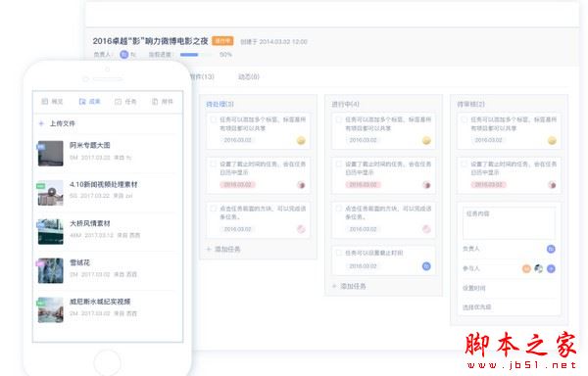
Task: Click the yellow avatar on first 待处理 card
Action: point(301,140)
